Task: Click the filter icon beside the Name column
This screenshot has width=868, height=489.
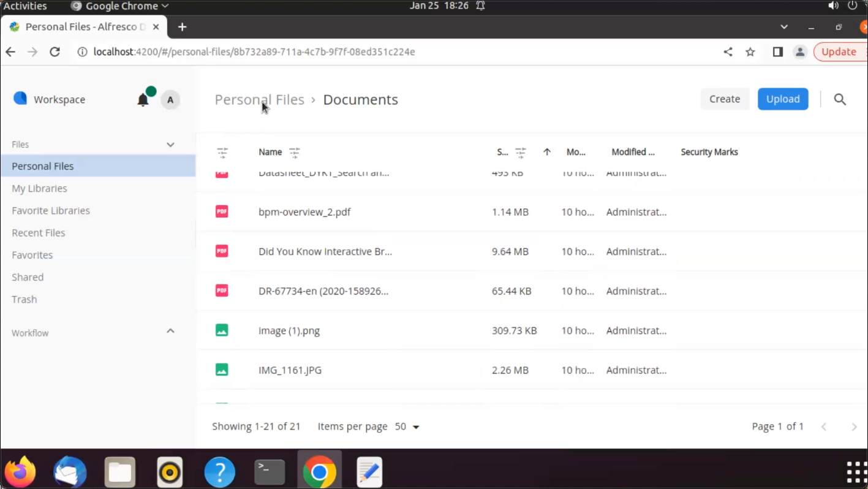Action: tap(294, 152)
